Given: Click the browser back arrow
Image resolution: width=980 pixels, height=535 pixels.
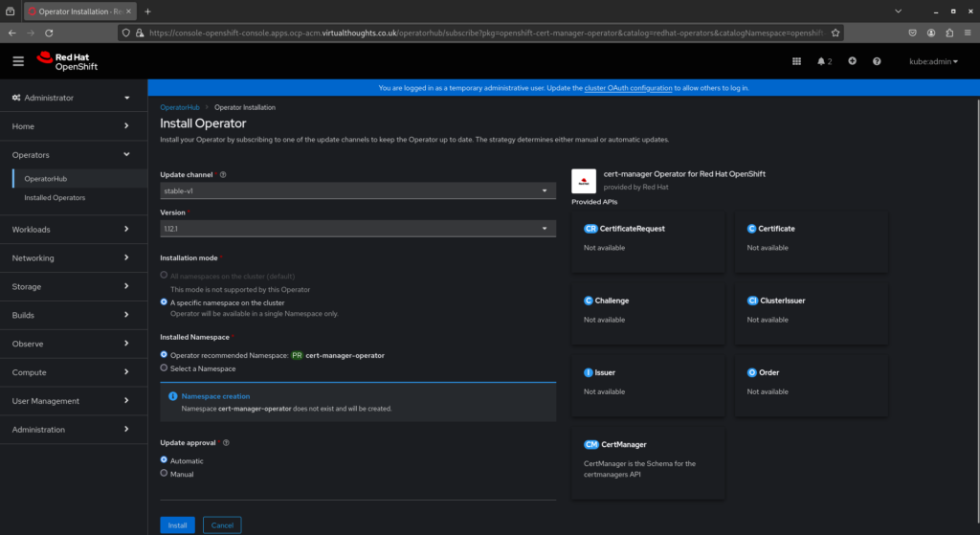Looking at the screenshot, I should (12, 33).
